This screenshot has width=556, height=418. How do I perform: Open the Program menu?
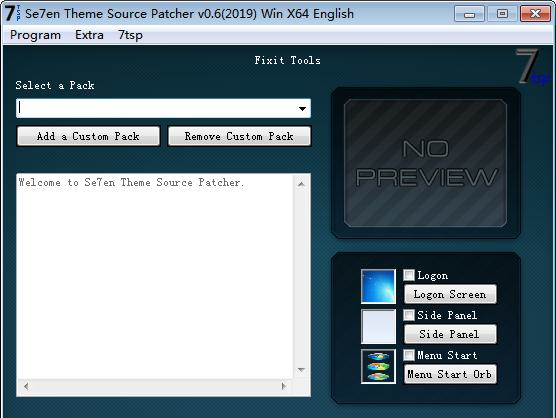click(x=35, y=35)
